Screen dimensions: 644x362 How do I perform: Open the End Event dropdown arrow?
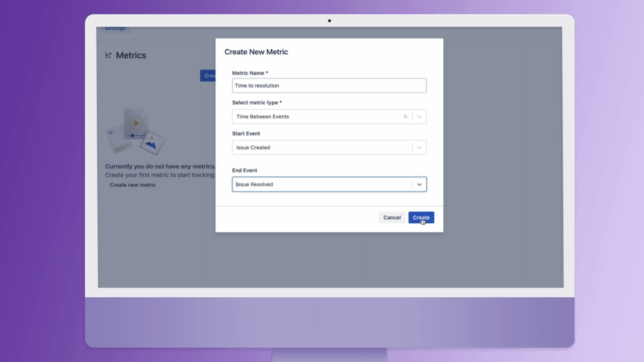point(419,185)
